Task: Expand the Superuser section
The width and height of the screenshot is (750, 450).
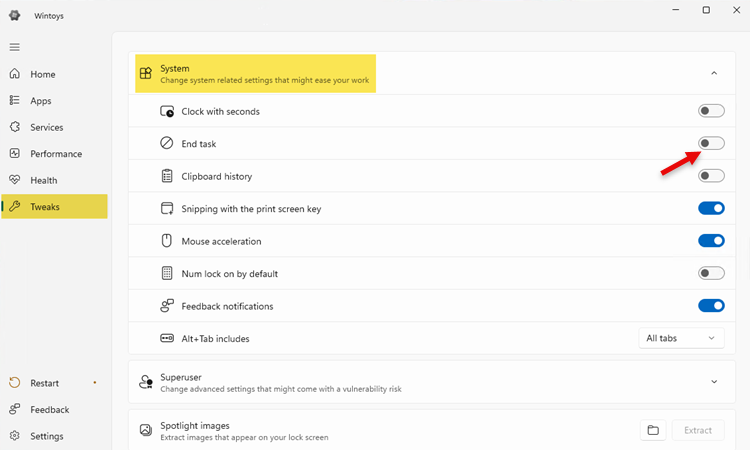Action: (x=714, y=382)
